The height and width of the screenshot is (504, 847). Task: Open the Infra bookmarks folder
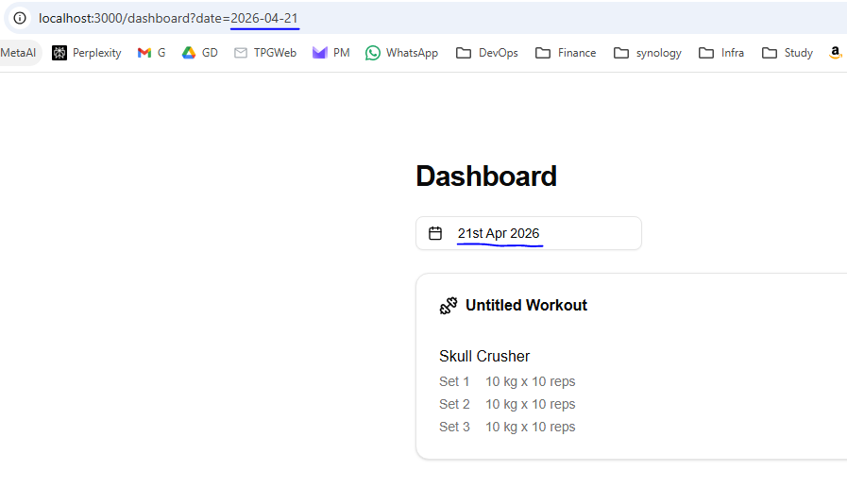[x=721, y=53]
